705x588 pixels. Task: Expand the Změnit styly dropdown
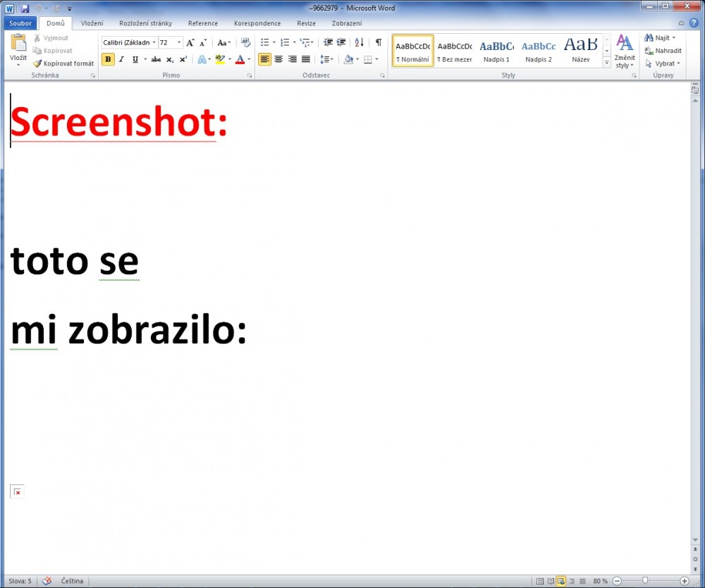point(625,53)
